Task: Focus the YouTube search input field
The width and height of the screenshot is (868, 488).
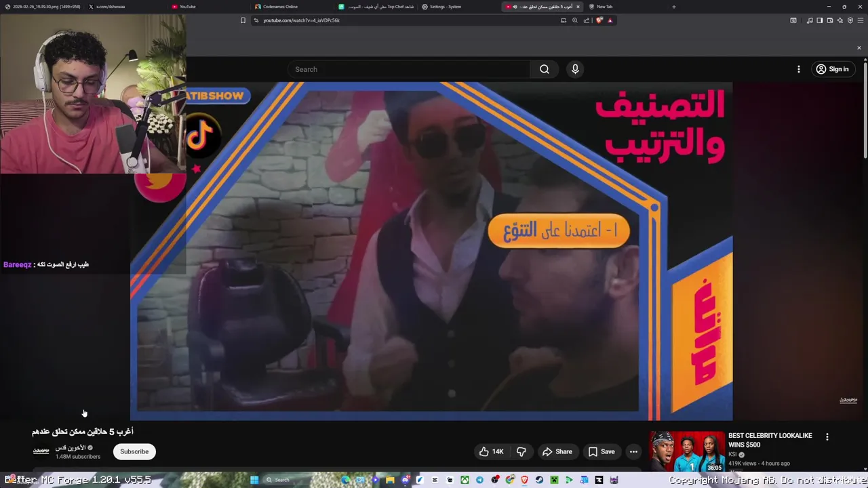Action: pos(409,69)
